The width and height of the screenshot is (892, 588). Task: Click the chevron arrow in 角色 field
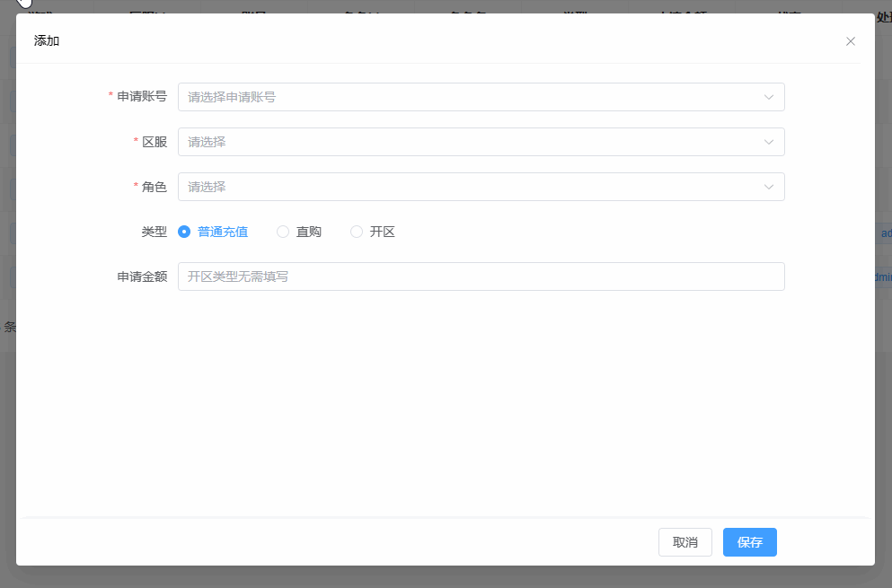pos(769,187)
